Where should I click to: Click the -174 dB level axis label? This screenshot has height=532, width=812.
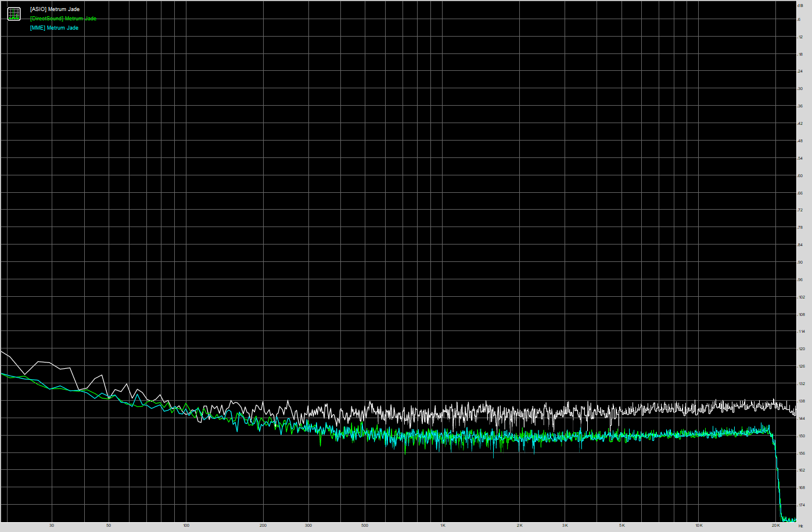tap(802, 505)
